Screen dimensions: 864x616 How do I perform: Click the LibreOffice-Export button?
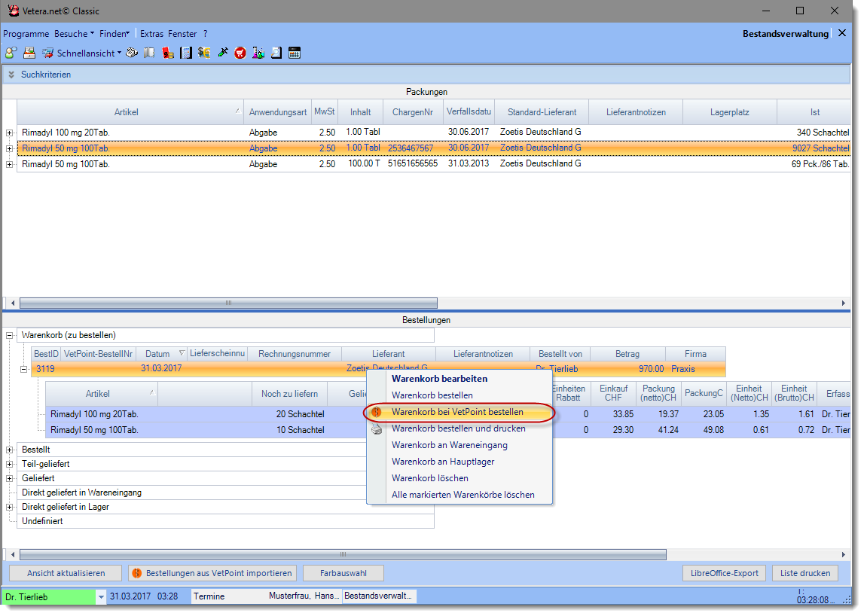(724, 573)
